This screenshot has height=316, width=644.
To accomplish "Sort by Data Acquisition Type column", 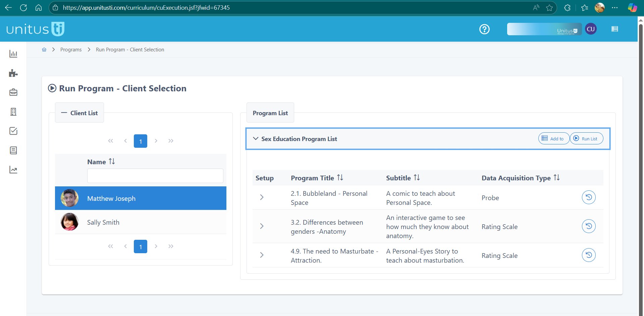I will [557, 178].
